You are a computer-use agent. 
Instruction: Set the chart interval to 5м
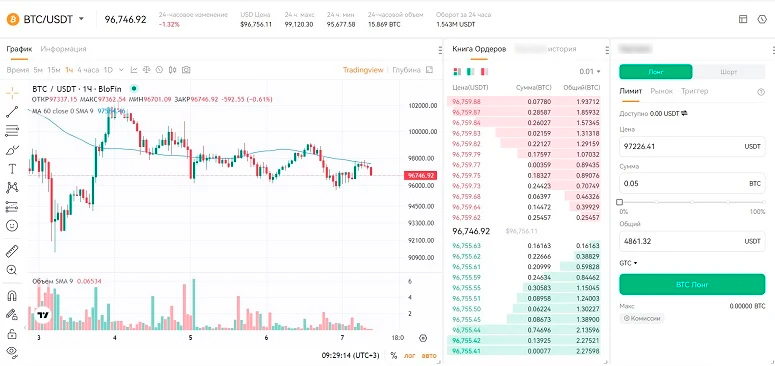tap(39, 70)
